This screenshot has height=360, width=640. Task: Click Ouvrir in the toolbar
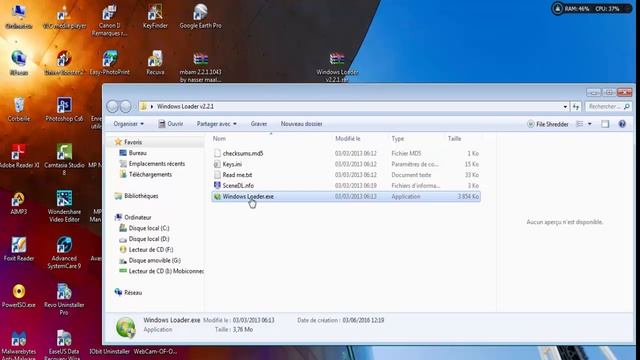click(171, 124)
